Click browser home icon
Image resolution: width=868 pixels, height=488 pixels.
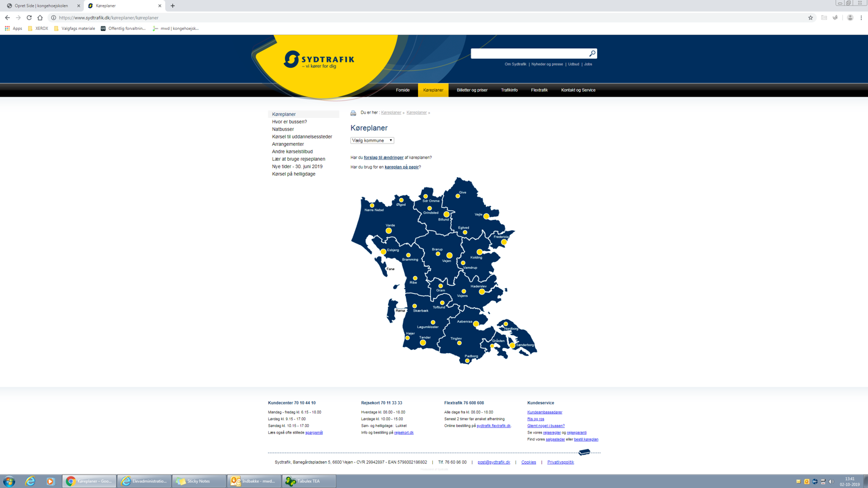click(40, 18)
